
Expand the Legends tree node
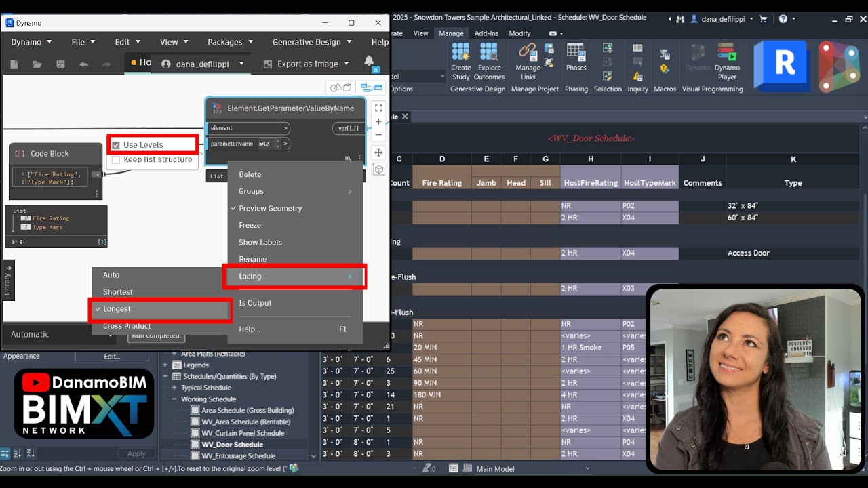[165, 365]
